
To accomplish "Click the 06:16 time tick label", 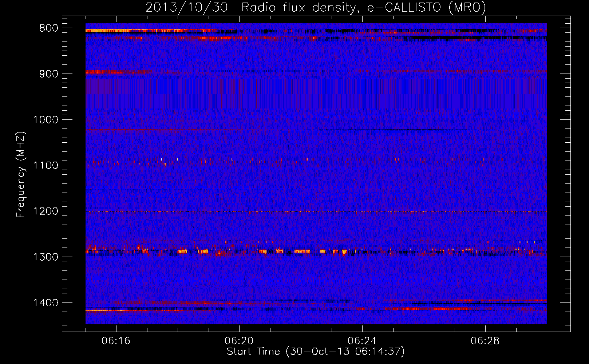I will (116, 341).
